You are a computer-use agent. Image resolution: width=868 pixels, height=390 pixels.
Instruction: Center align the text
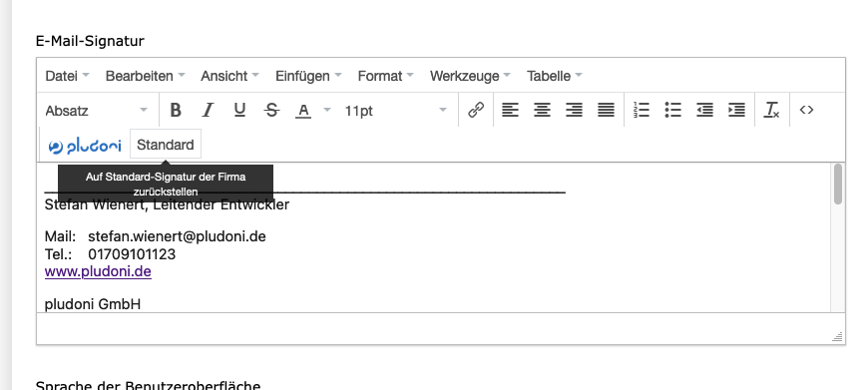[542, 110]
